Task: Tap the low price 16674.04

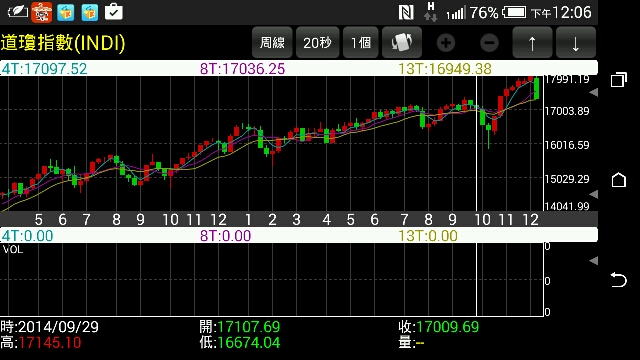Action: (249, 342)
